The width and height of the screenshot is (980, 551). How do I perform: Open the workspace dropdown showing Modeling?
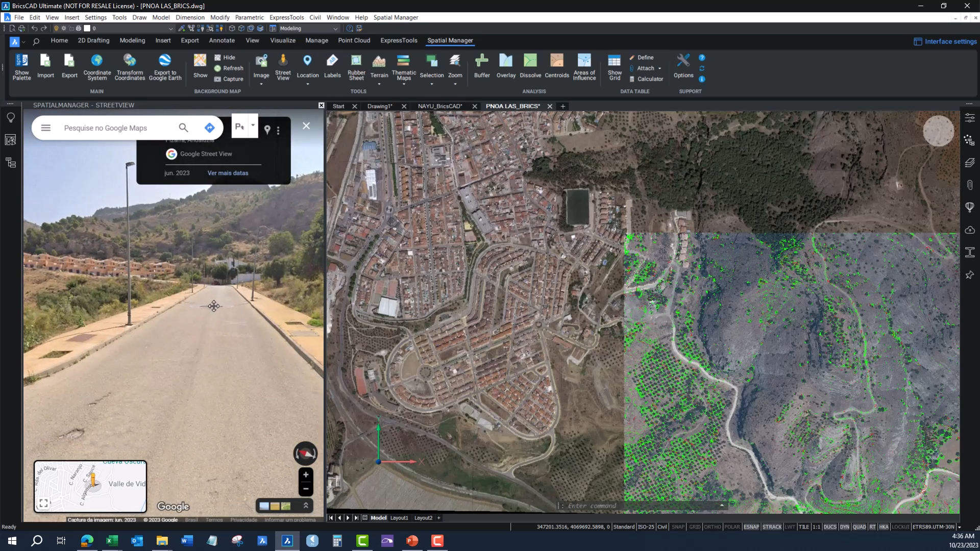tap(335, 29)
